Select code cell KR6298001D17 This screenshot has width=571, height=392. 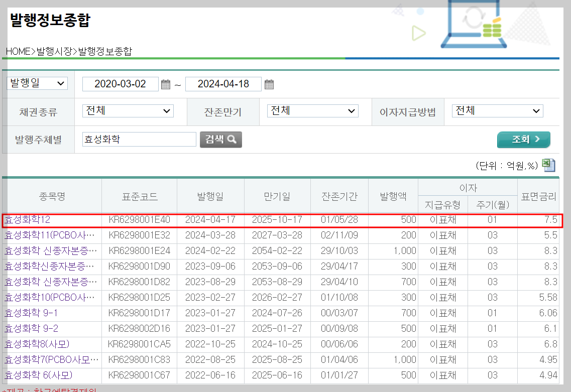[x=140, y=313]
